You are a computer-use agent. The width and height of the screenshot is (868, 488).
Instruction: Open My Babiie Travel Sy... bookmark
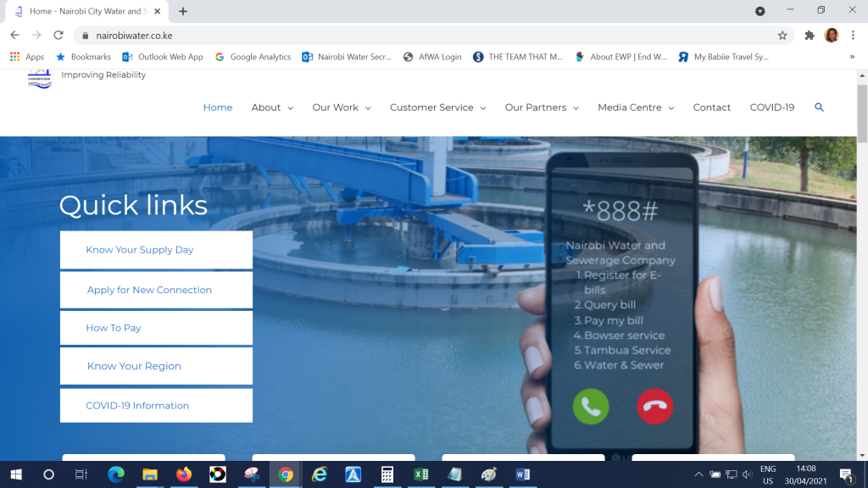tap(724, 57)
